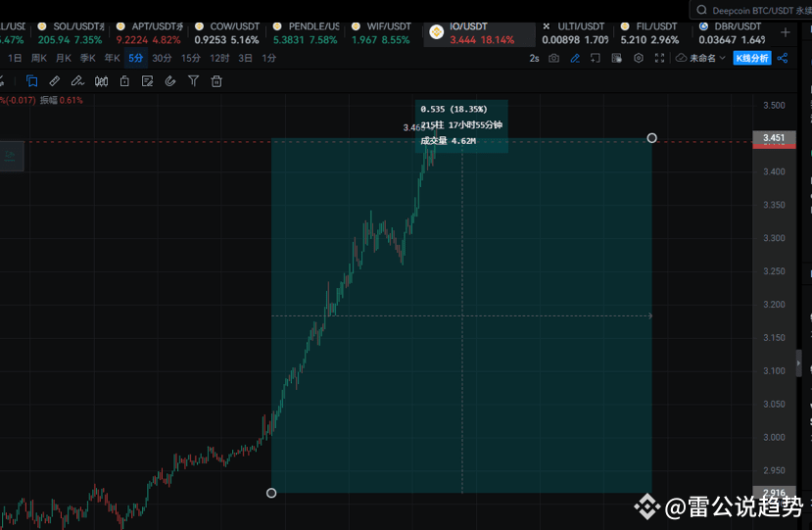Viewport: 812px width, 530px height.
Task: Click the K线分析 button
Action: coord(752,58)
